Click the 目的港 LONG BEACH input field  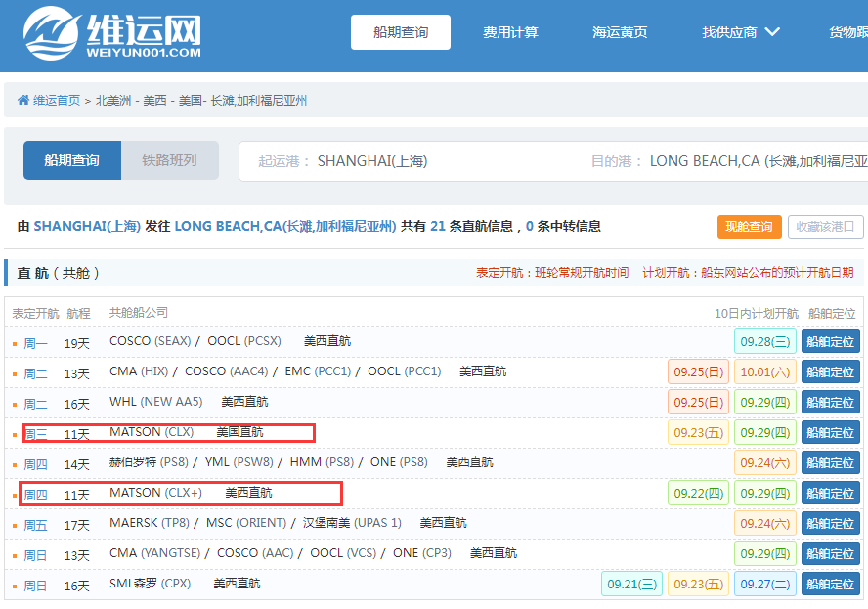pos(772,161)
